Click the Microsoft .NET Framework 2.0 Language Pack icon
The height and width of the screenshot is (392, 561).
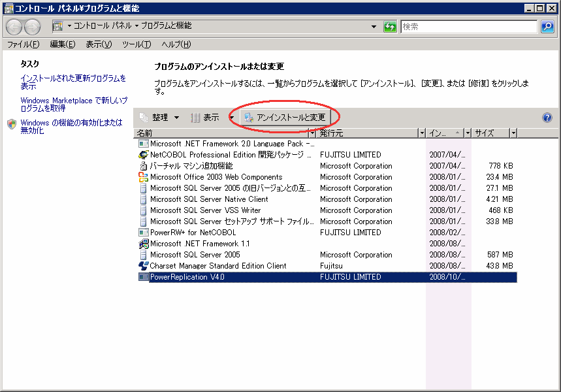tap(143, 144)
